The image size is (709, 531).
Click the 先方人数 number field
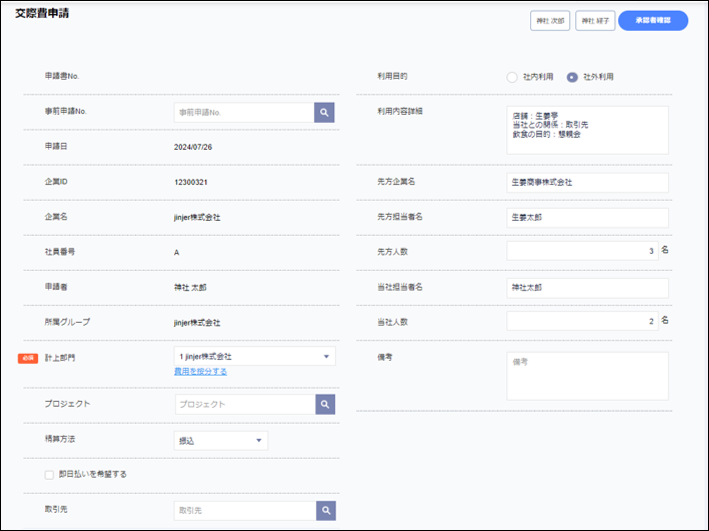coord(580,251)
